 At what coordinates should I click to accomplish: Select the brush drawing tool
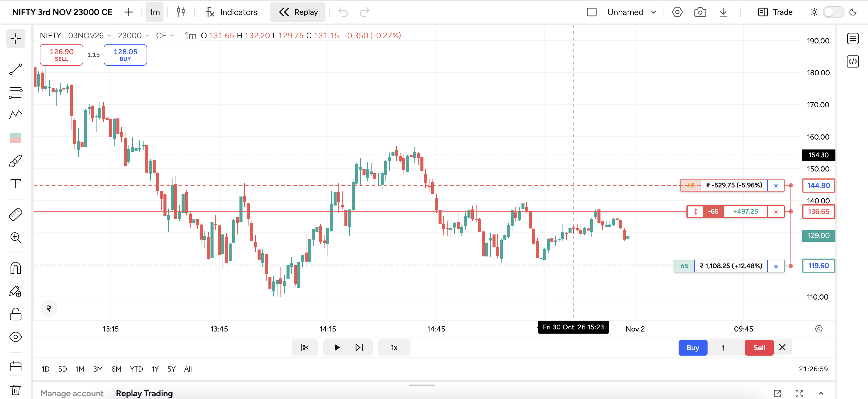click(15, 161)
